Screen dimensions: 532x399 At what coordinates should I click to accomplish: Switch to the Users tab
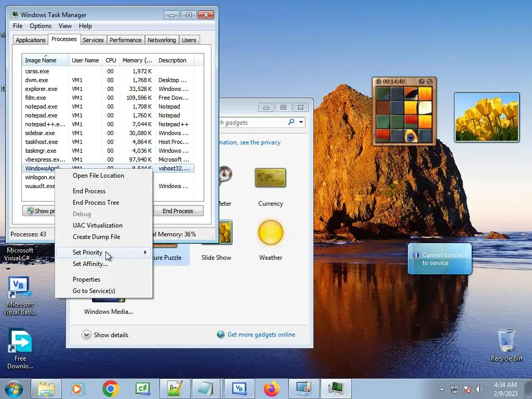(x=189, y=40)
